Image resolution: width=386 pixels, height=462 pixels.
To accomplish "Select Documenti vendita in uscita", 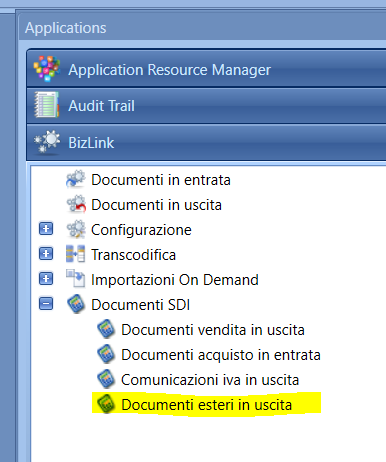I will tap(213, 330).
